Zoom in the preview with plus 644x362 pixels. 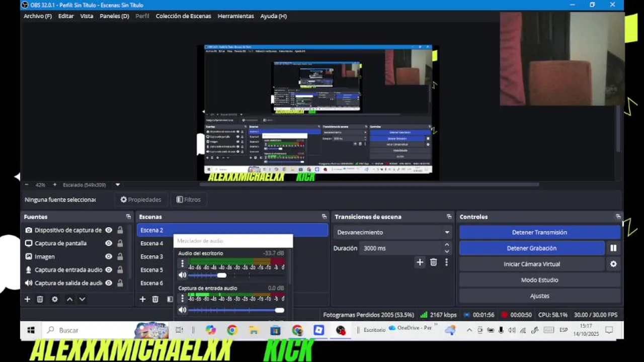coord(55,185)
